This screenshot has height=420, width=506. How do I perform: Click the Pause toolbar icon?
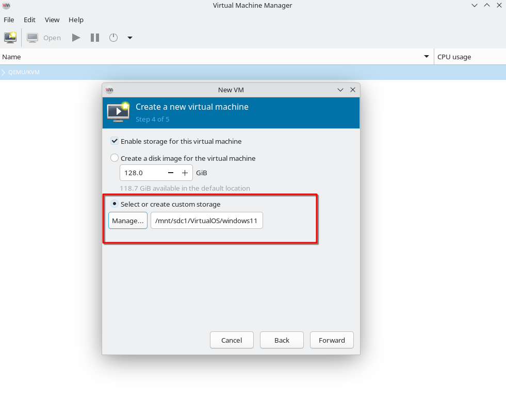coord(95,38)
